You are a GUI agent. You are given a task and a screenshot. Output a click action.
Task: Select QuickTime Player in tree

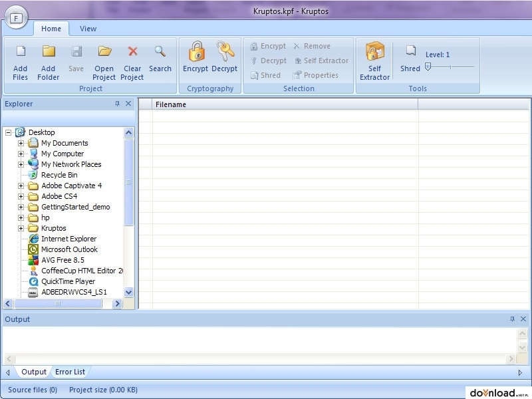pyautogui.click(x=68, y=281)
